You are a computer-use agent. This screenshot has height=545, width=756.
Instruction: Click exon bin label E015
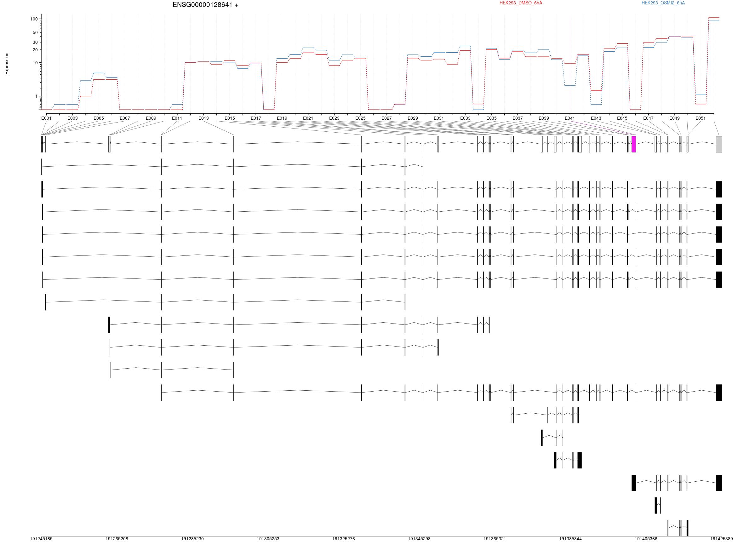pos(230,118)
